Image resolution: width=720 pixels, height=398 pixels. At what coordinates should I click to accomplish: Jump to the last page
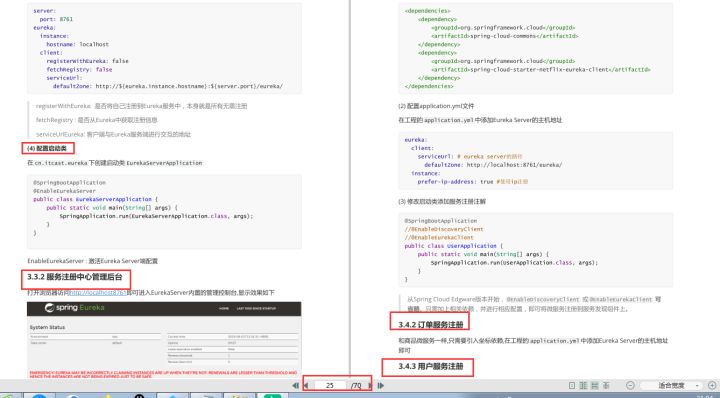point(381,386)
